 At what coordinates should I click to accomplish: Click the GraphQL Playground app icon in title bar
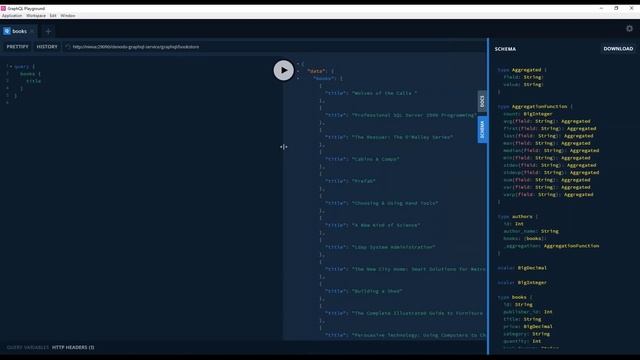click(x=3, y=8)
